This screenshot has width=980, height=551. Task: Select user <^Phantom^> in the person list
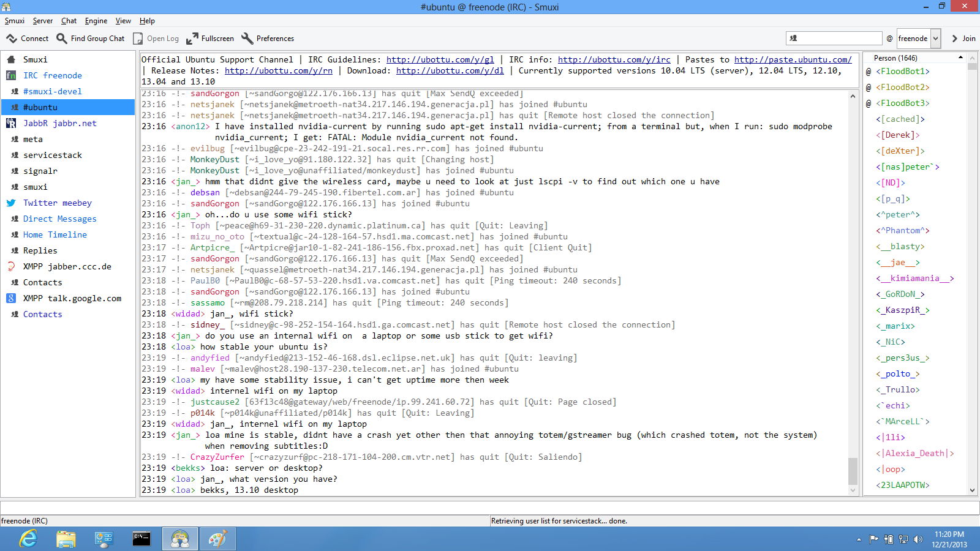click(903, 230)
